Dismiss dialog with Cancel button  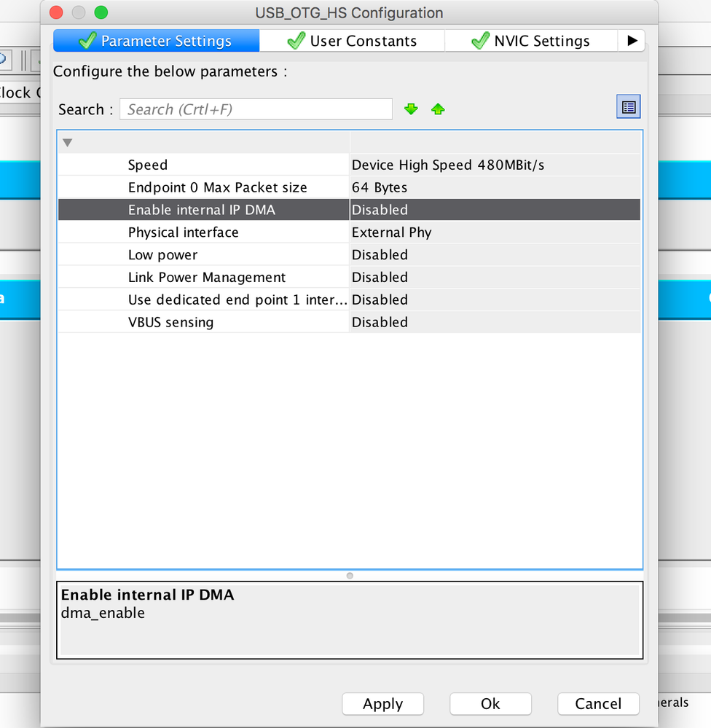pos(598,704)
